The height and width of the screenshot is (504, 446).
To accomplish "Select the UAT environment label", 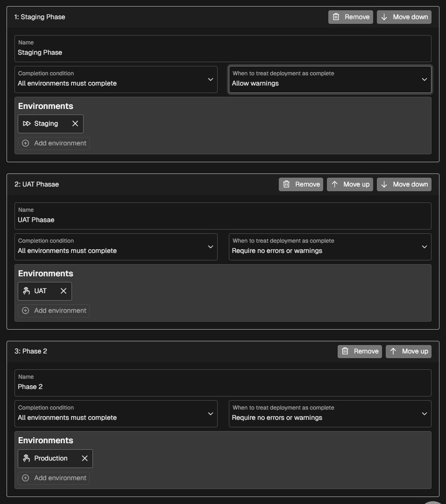I will click(x=40, y=291).
